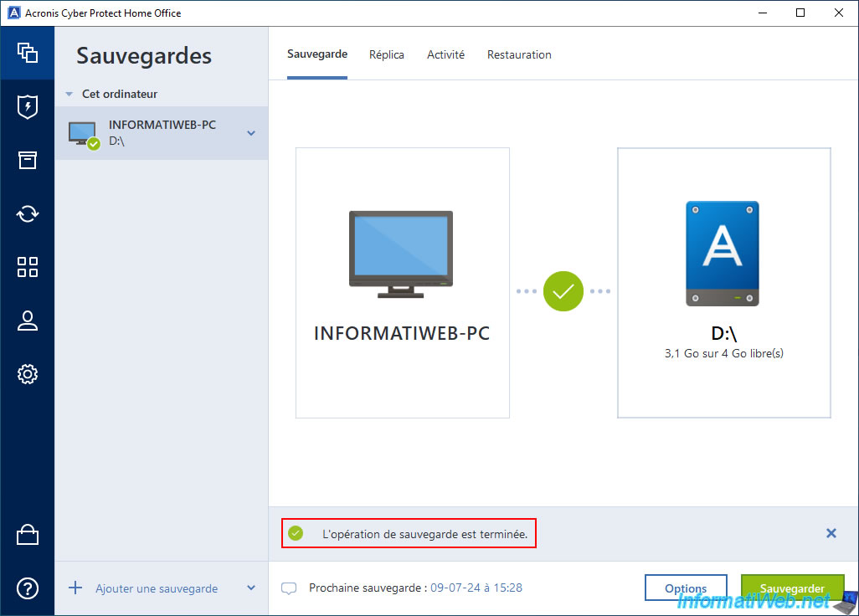
Task: Click the Sauvegardes heading
Action: pyautogui.click(x=144, y=56)
